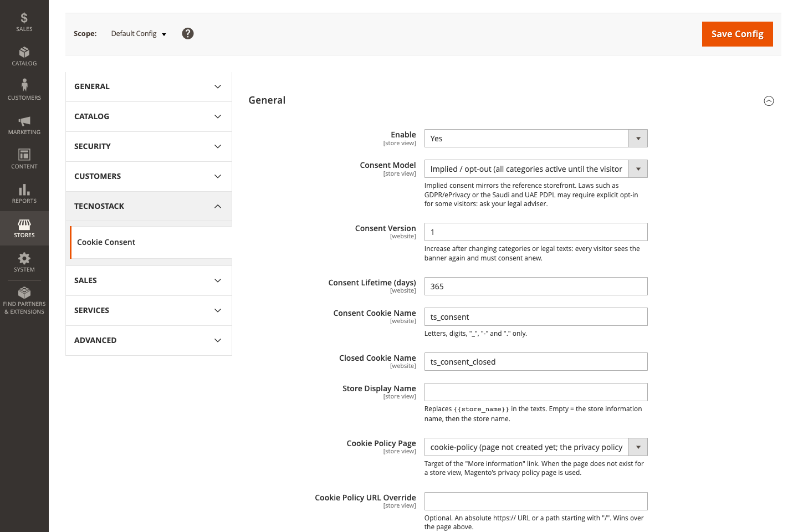This screenshot has height=532, width=798.
Task: Collapse the TECNOSTACK config tab group
Action: (x=149, y=206)
